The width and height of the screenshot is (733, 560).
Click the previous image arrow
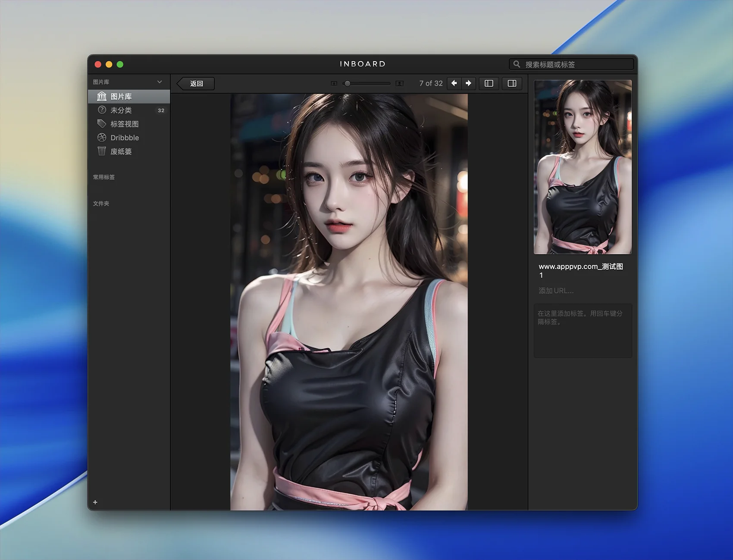[454, 83]
